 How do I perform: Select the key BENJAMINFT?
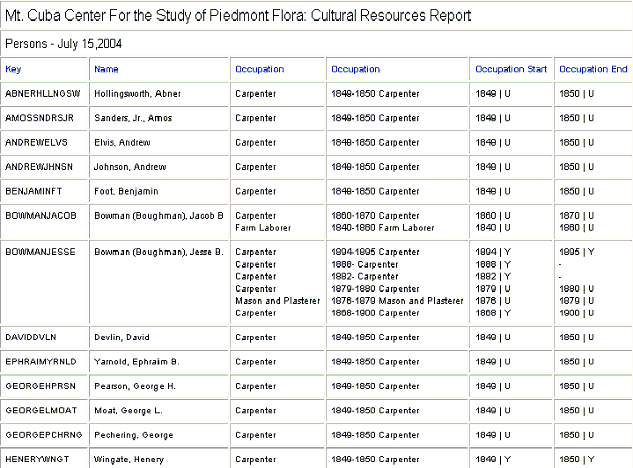coord(34,191)
